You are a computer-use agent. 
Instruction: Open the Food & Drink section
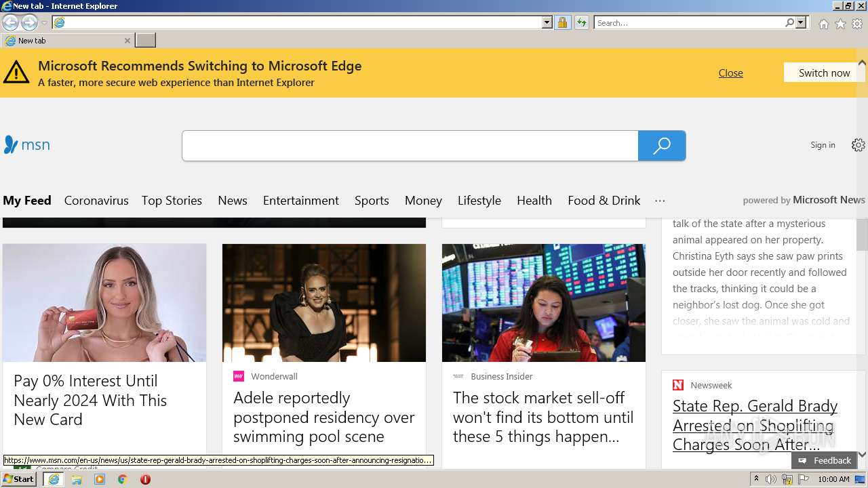click(x=604, y=200)
